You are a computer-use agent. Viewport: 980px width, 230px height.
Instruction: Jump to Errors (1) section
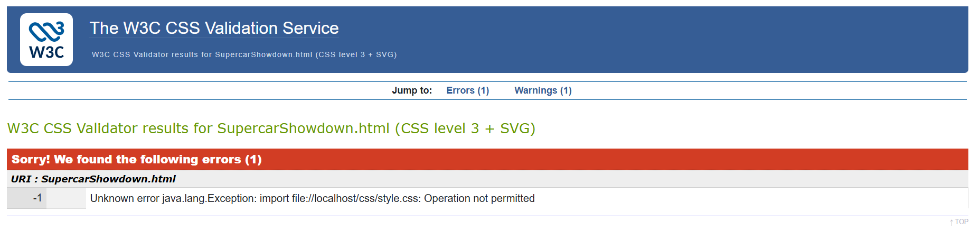[x=467, y=90]
